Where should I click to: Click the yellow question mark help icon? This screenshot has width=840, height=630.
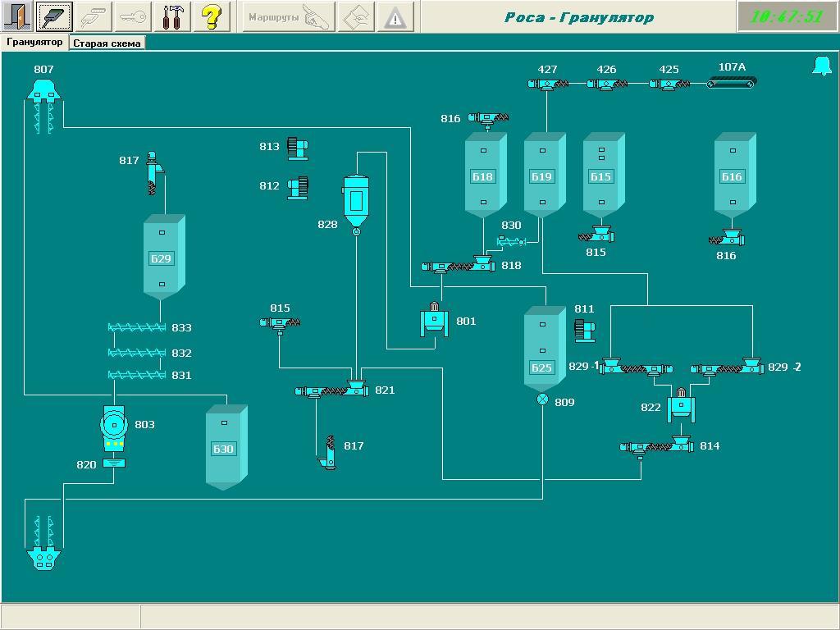tap(212, 16)
